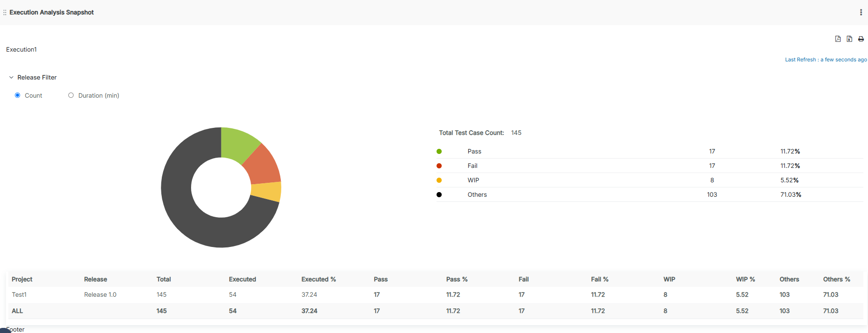Click the red Fail legend dot
This screenshot has height=333, width=868.
click(x=439, y=166)
